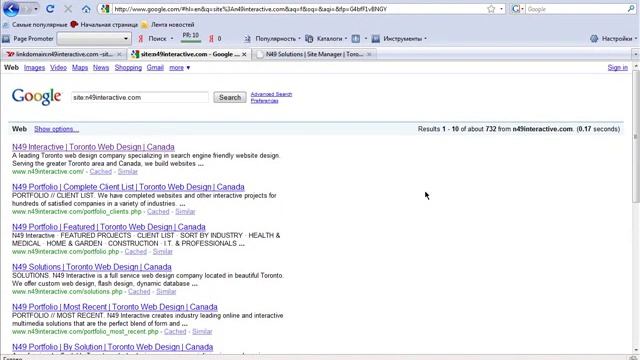Open N49 Interactive Toronto Web Design result
This screenshot has height=360, width=640.
[93, 147]
